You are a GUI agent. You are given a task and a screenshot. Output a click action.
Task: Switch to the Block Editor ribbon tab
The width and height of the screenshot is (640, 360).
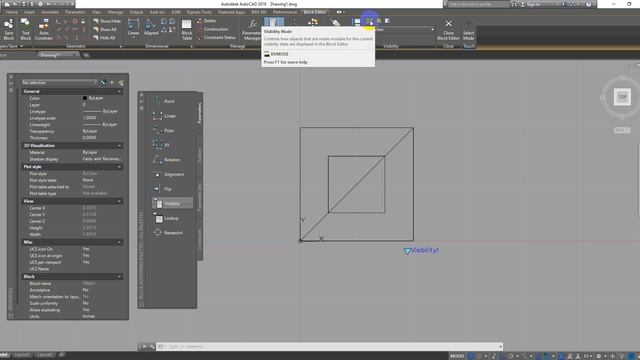point(315,12)
